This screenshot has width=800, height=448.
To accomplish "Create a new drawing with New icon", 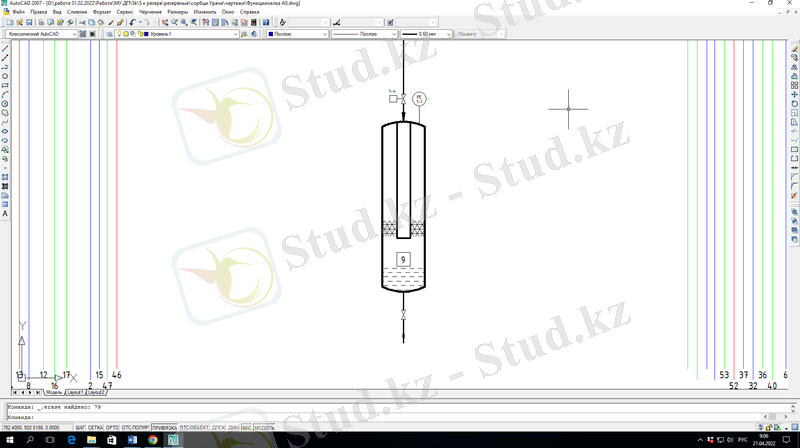I will pyautogui.click(x=10, y=22).
